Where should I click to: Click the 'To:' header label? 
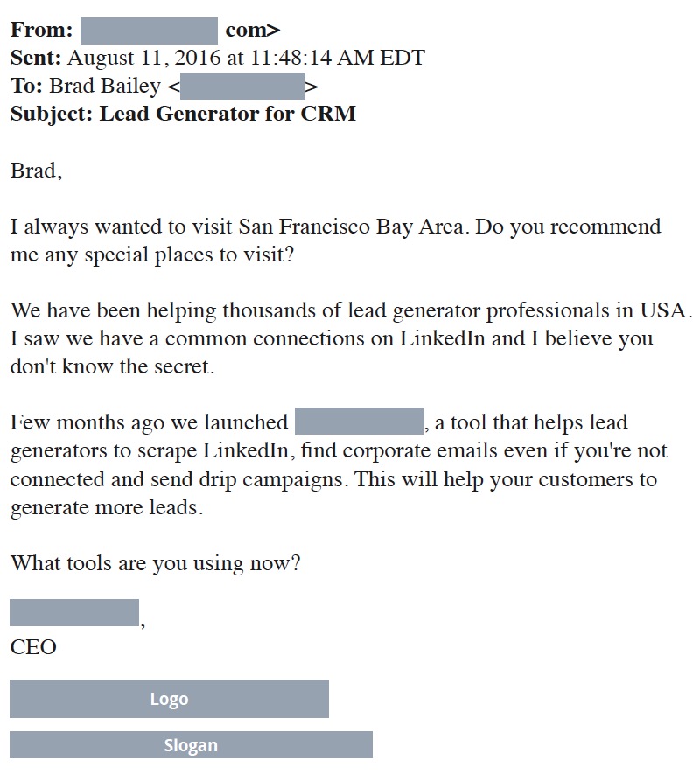click(26, 86)
